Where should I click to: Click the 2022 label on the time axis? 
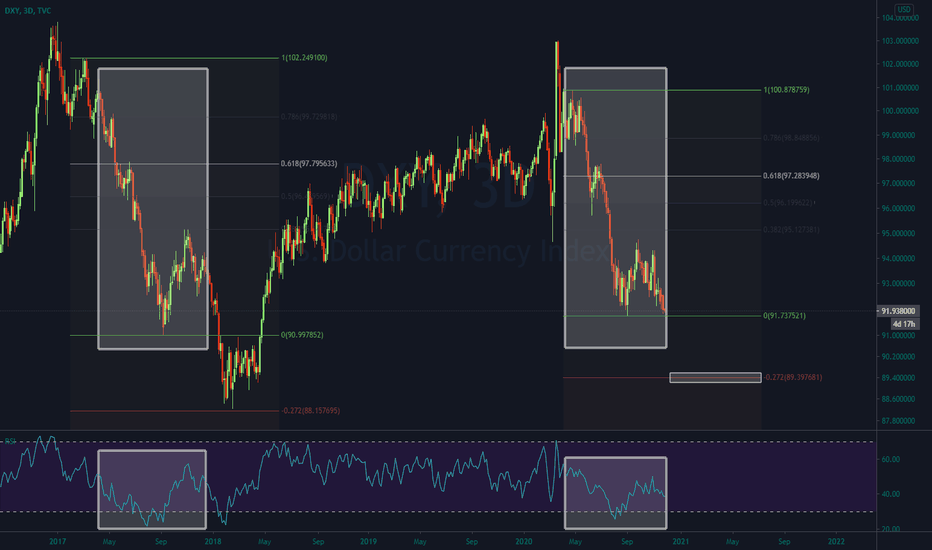(x=836, y=542)
